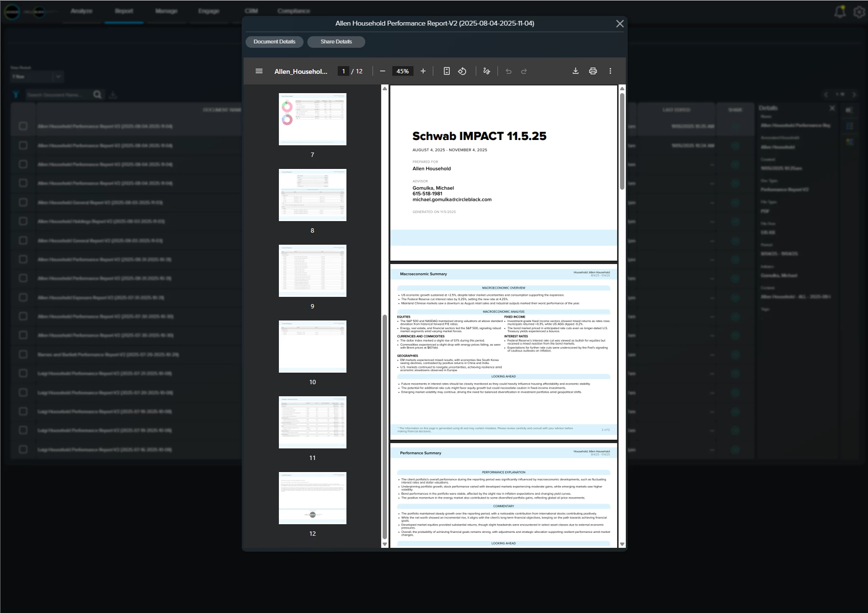Open the Engage menu in background navigation
This screenshot has height=613, width=868.
coord(209,11)
